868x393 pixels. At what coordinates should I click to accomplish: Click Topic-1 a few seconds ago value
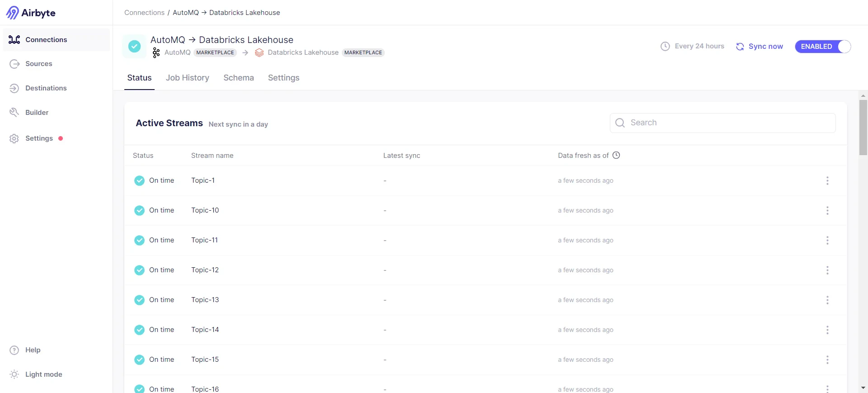pyautogui.click(x=585, y=180)
